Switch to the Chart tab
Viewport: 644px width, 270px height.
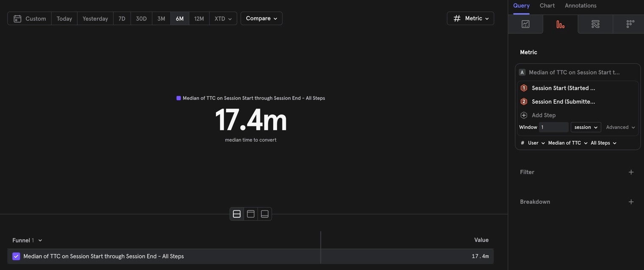(x=547, y=6)
